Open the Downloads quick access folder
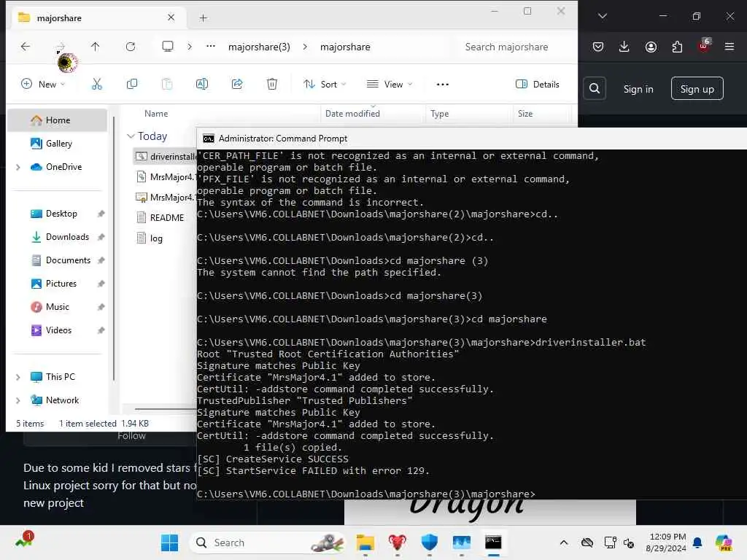 pos(66,237)
